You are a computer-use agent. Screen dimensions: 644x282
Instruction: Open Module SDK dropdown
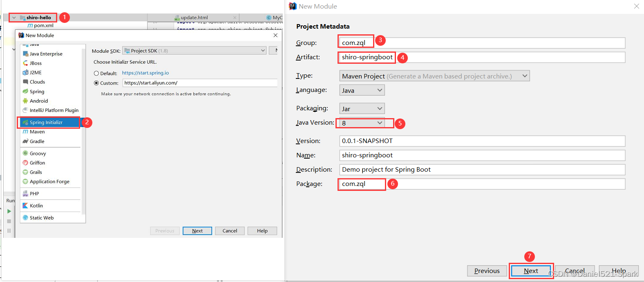click(195, 51)
